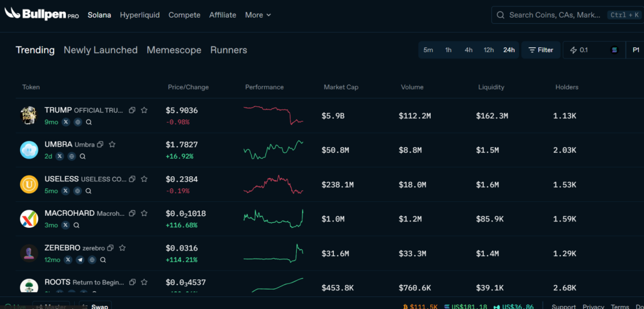Expand the More dropdown menu
The width and height of the screenshot is (644, 309).
click(x=258, y=14)
